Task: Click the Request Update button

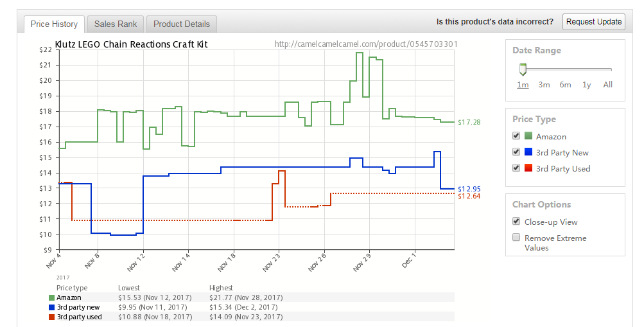Action: coord(594,21)
